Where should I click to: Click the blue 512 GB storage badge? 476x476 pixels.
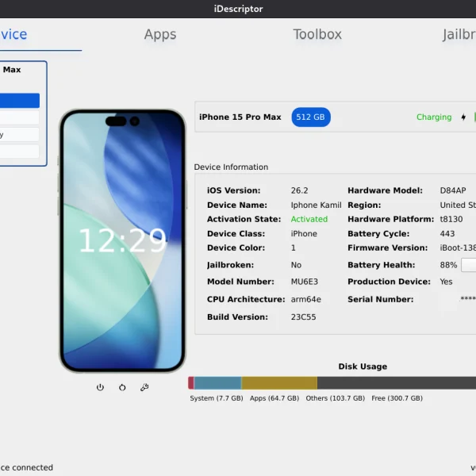coord(310,117)
